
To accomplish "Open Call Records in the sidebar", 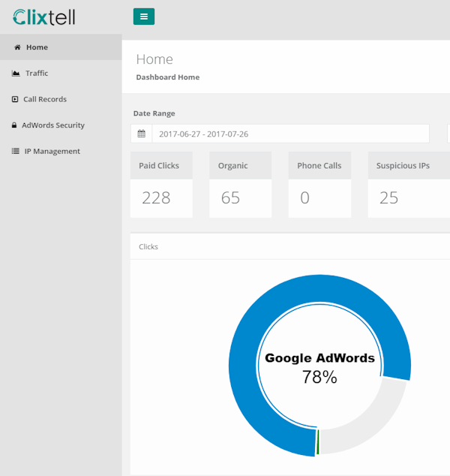I will tap(61, 99).
